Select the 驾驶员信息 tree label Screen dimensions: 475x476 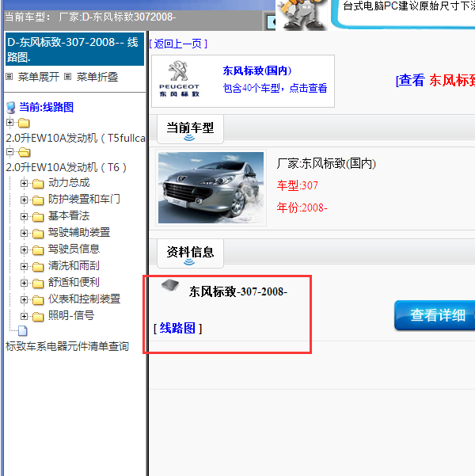[x=74, y=249]
